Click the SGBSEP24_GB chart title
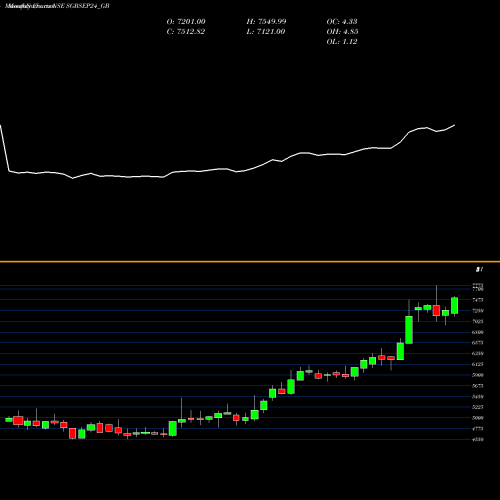500x500 pixels. click(57, 6)
